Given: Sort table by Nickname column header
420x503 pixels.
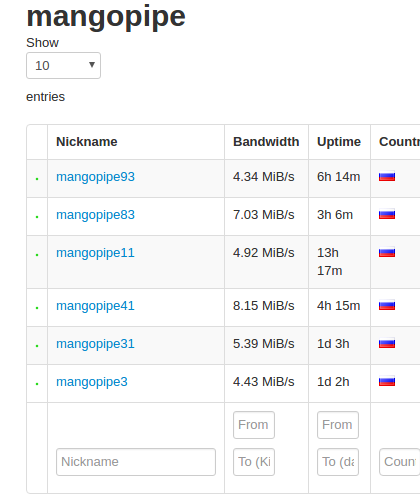Looking at the screenshot, I should tap(87, 142).
